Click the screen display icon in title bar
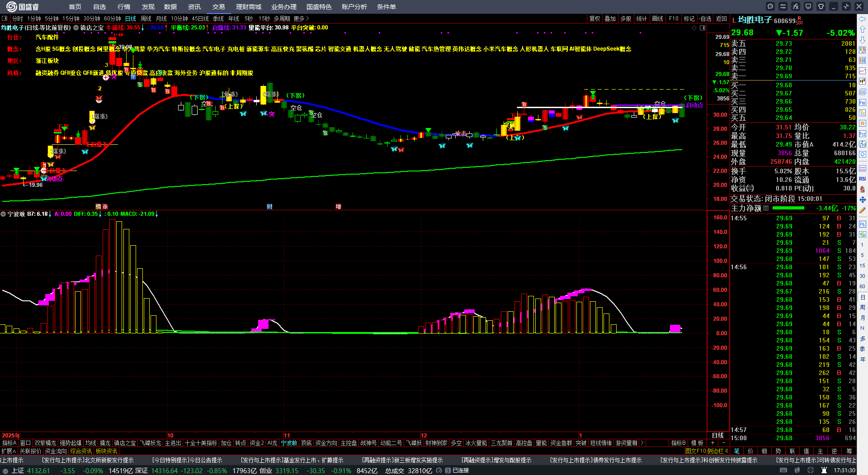Image resolution: width=868 pixels, height=475 pixels. click(808, 6)
